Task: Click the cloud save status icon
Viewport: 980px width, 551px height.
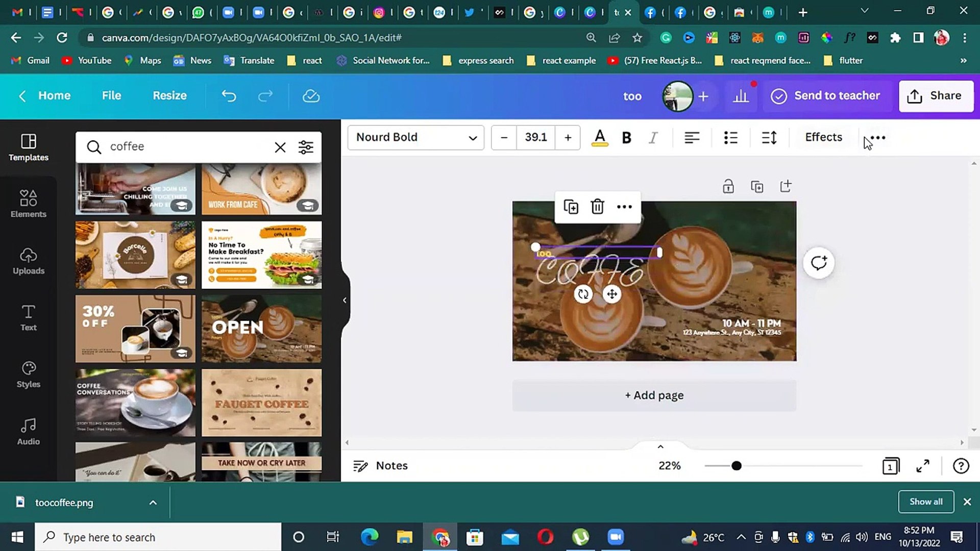Action: pyautogui.click(x=311, y=96)
